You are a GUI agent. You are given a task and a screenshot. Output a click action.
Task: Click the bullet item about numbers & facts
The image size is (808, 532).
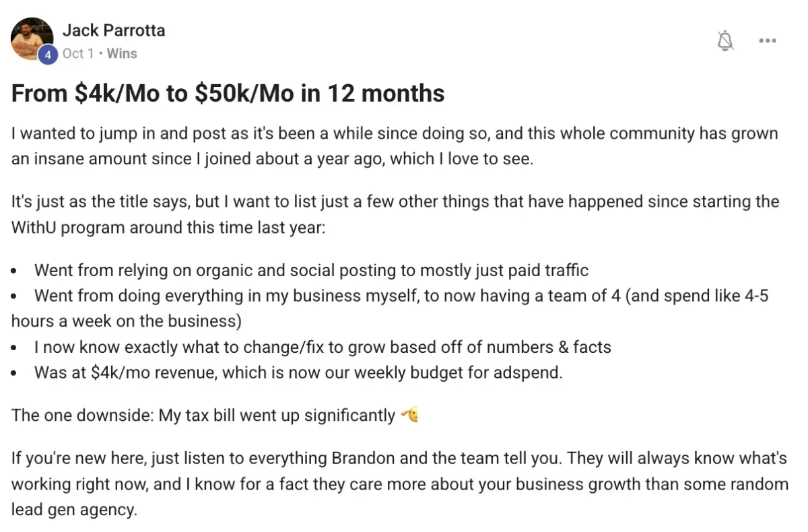tap(323, 347)
